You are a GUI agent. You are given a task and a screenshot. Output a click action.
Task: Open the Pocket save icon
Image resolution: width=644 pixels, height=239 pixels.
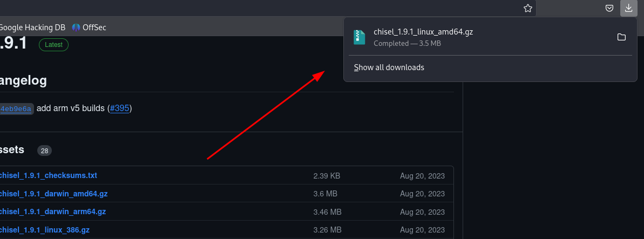tap(610, 8)
